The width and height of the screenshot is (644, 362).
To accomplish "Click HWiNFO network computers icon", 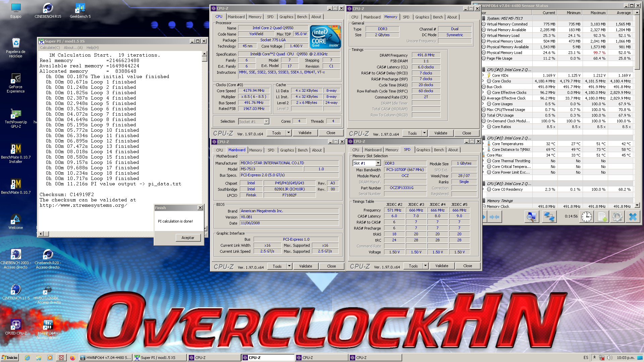I will (549, 217).
